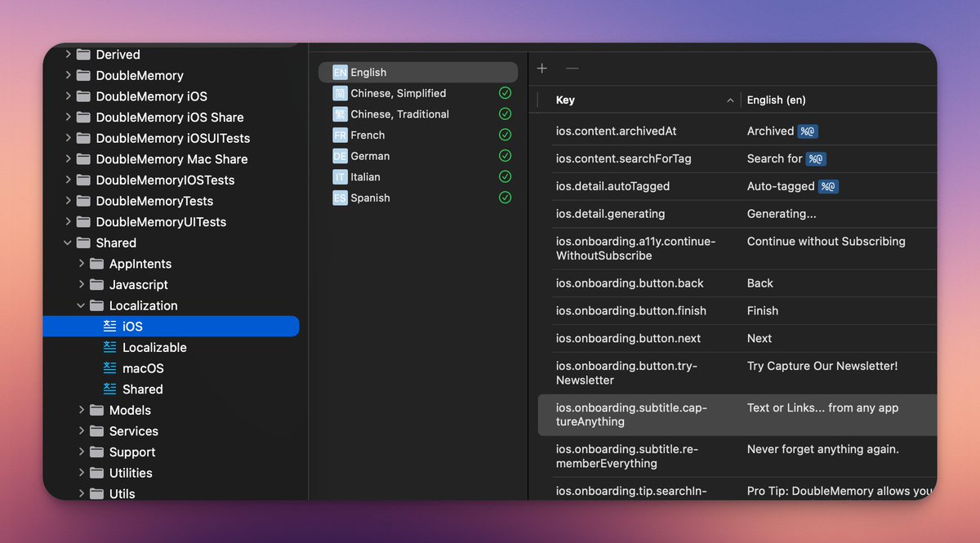Click the English (en) column header
980x543 pixels.
(x=776, y=100)
